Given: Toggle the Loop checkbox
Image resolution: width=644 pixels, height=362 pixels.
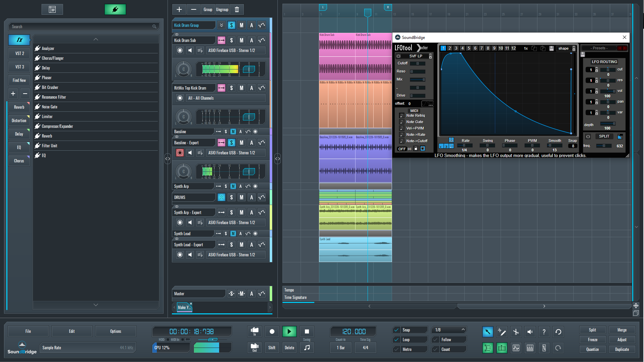Looking at the screenshot, I should (397, 340).
